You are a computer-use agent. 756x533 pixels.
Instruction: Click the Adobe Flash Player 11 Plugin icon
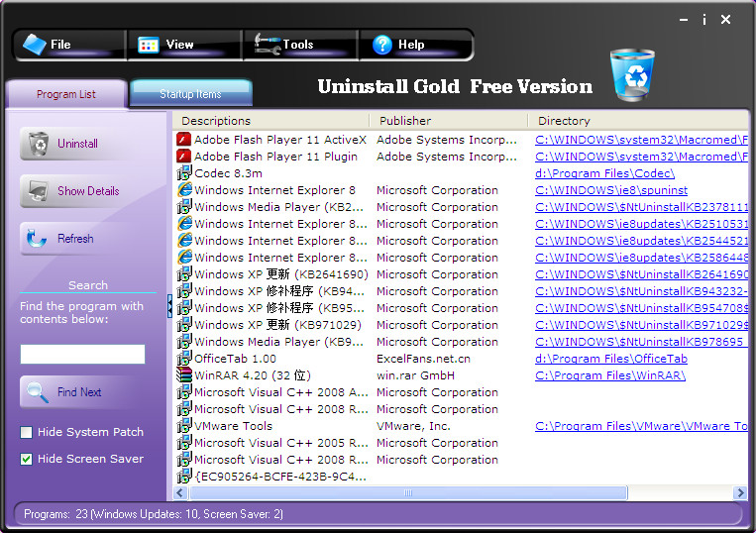183,157
